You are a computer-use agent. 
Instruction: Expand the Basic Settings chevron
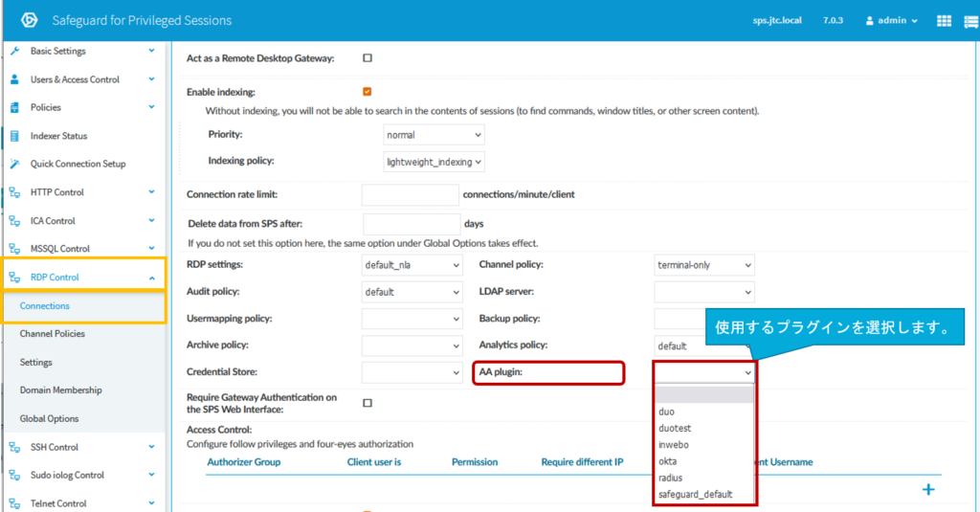click(x=151, y=51)
